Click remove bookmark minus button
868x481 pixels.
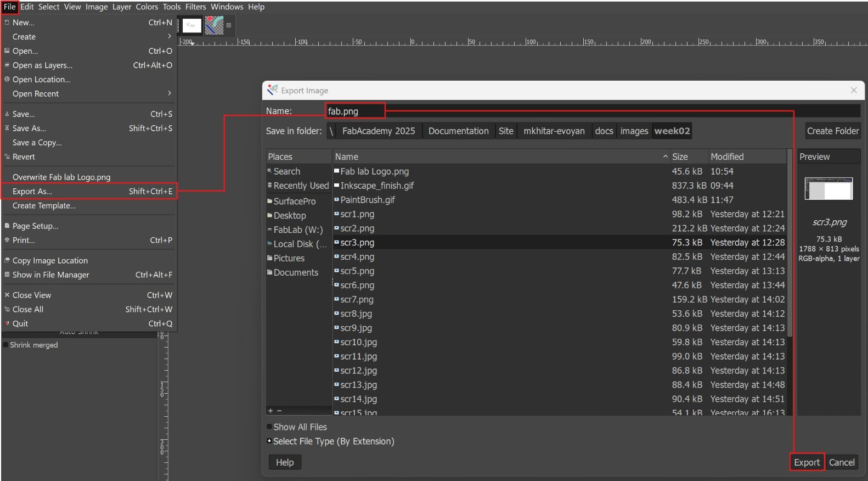tap(279, 411)
